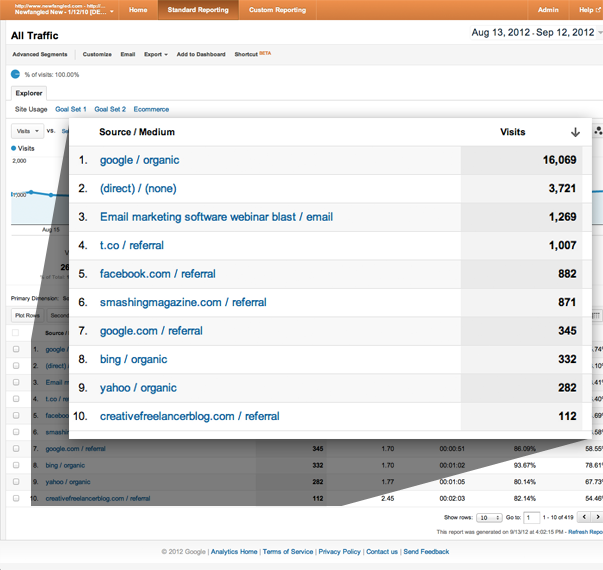Check the box for creativefreelancerblog.com row
603x570 pixels.
coord(16,498)
